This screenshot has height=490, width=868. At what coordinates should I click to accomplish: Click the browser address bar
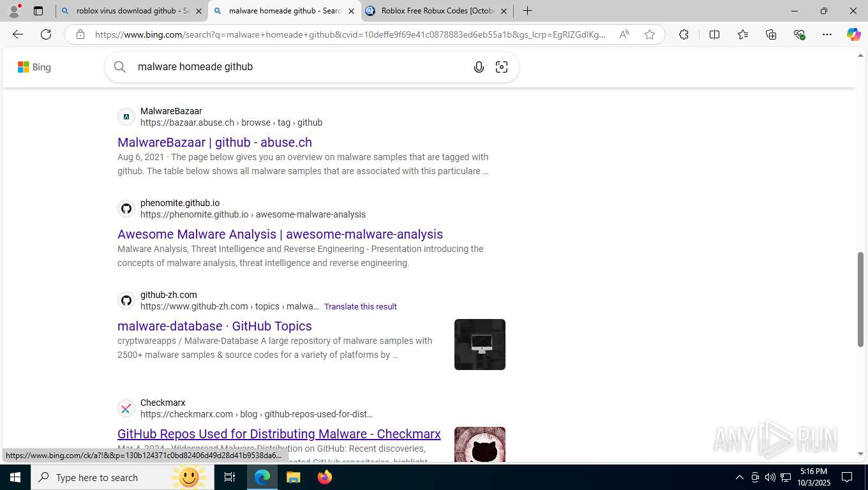[351, 34]
